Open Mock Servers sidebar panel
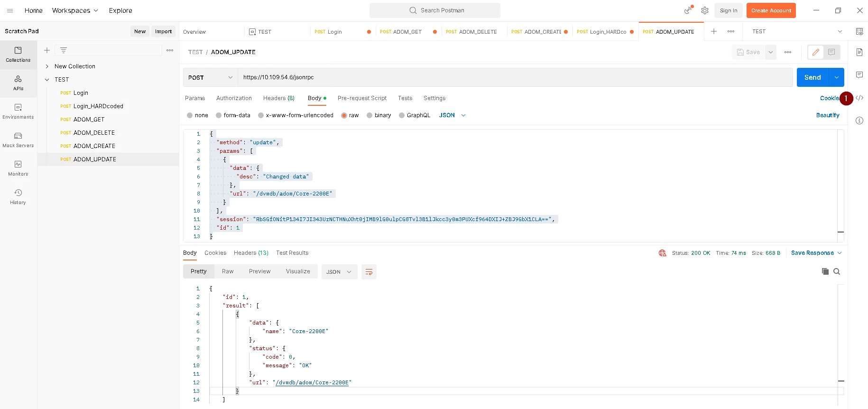This screenshot has width=868, height=409. (18, 140)
